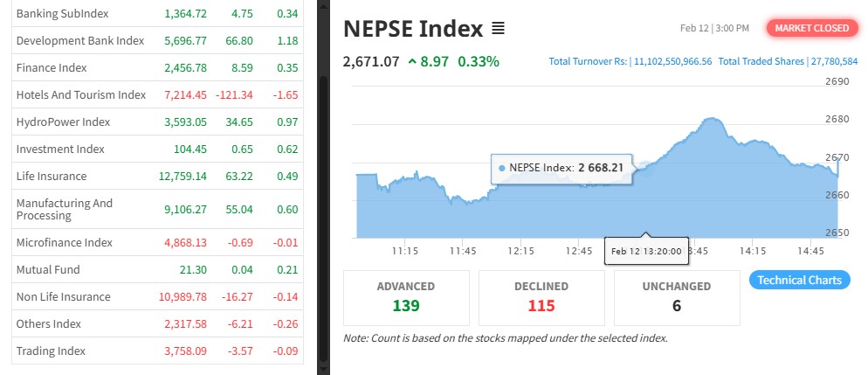Select Hotels And Tourism Index
Screen dimensions: 868x375
click(x=80, y=94)
